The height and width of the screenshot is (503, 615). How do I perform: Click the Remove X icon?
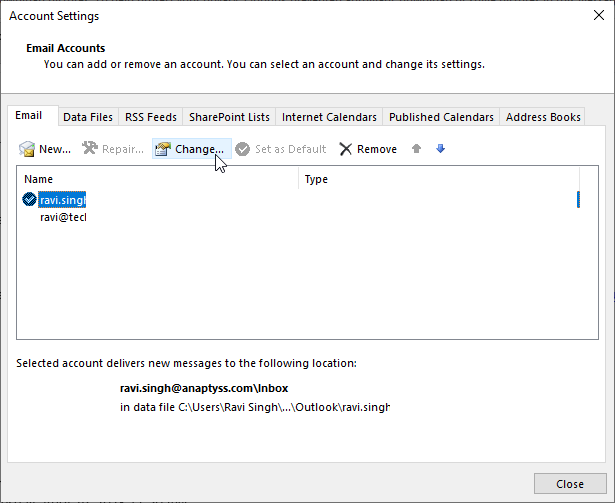point(346,149)
